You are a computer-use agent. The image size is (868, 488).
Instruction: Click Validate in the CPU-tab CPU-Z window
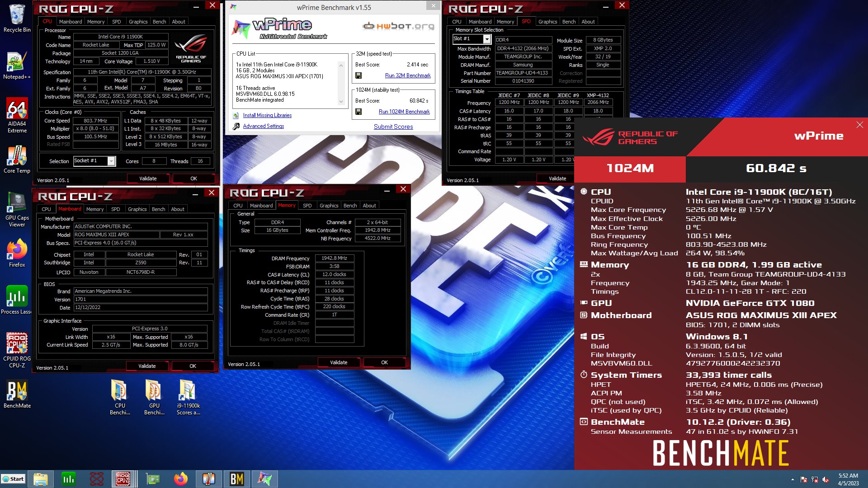pyautogui.click(x=148, y=178)
